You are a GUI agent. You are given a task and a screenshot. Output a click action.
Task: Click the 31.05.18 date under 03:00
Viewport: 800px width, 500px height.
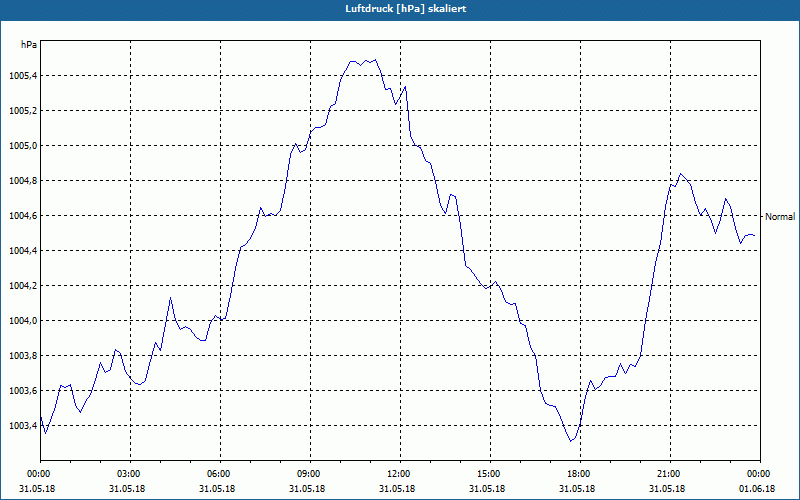tap(127, 489)
